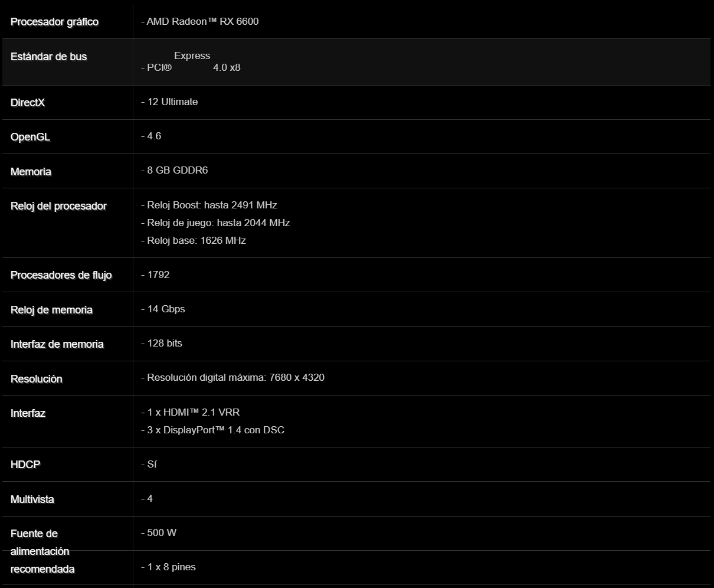Screen dimensions: 714x588
Task: Select the '500 W' power supply value
Action: [x=159, y=533]
